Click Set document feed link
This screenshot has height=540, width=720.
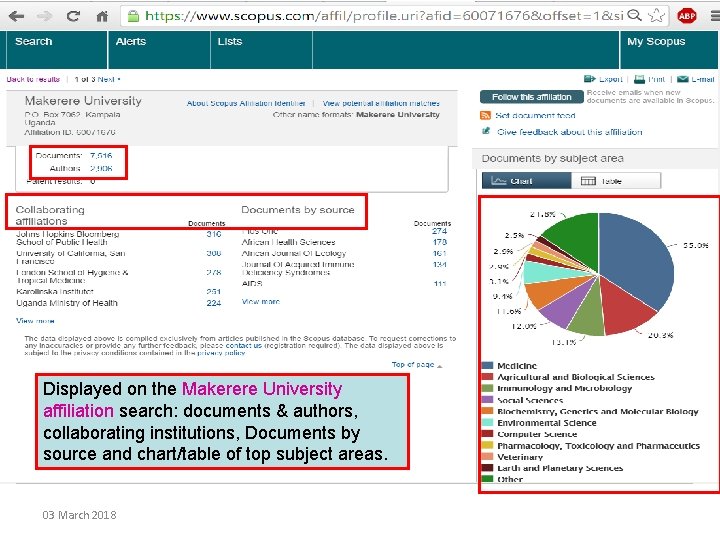tap(535, 115)
